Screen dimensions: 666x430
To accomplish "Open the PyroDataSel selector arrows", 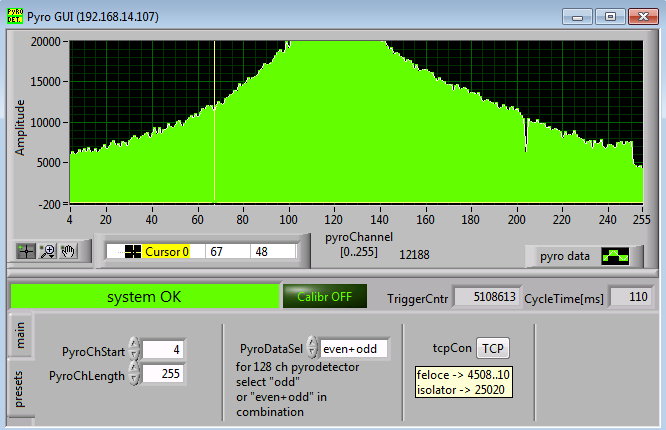I will 311,348.
